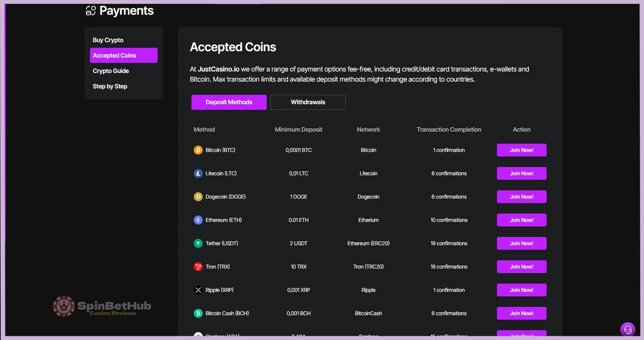Click the Tether (USDT) method label
Image resolution: width=644 pixels, height=340 pixels.
coord(222,243)
